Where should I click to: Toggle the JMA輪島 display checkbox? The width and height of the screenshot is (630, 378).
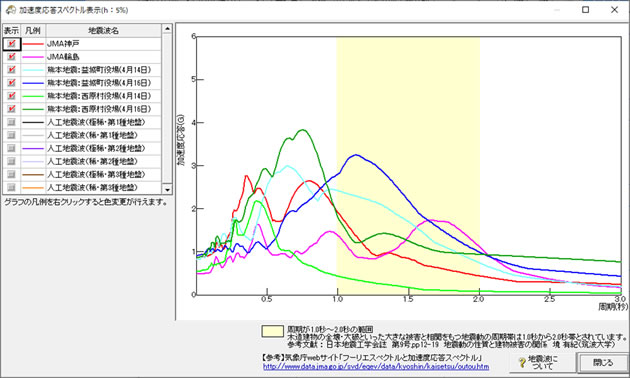click(11, 57)
